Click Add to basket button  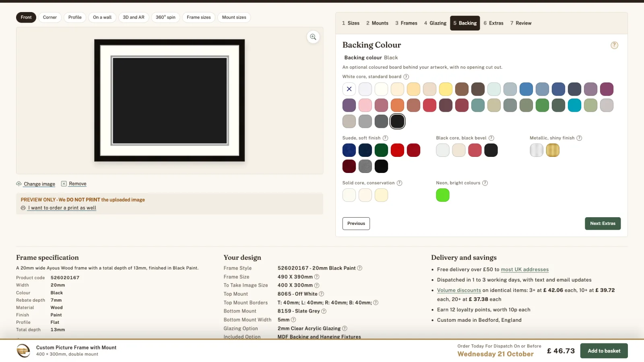pos(604,351)
